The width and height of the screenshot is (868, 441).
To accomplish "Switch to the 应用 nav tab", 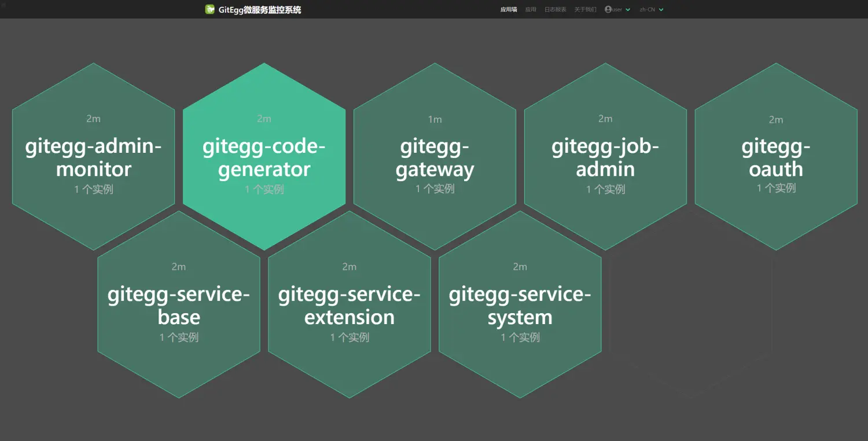I will click(531, 10).
